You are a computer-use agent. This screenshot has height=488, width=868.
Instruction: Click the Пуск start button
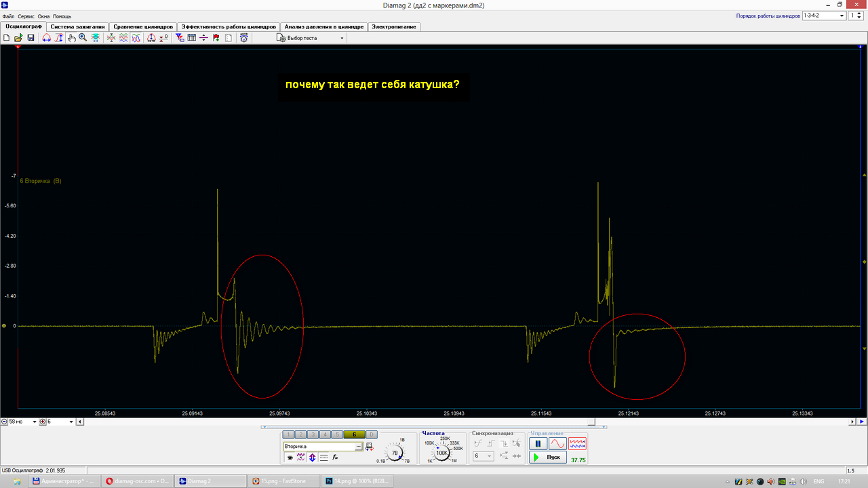(548, 457)
